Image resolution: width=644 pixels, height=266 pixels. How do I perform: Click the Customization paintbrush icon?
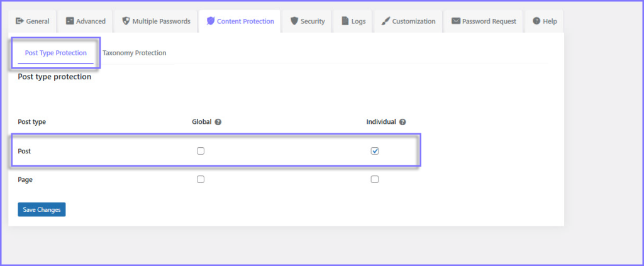(x=385, y=21)
